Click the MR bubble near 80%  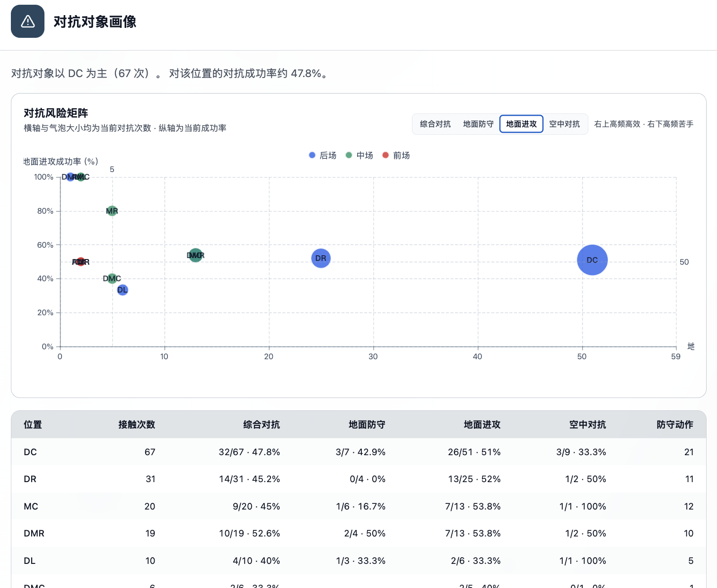click(112, 211)
